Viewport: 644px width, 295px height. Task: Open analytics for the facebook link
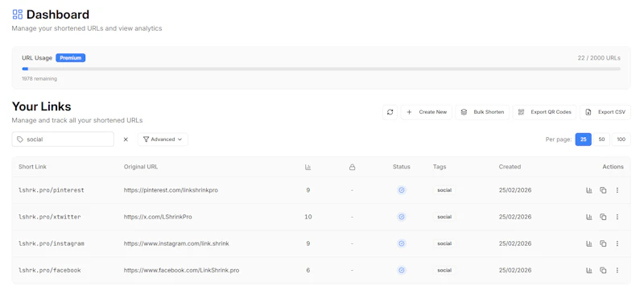pos(589,270)
